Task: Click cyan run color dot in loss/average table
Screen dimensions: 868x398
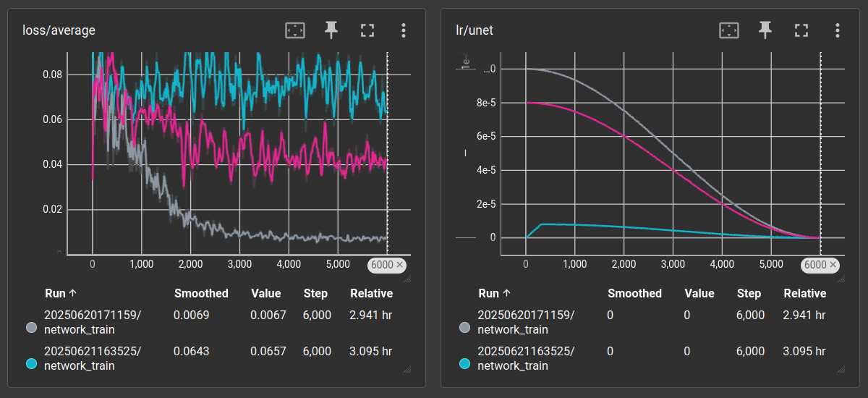Action: 31,364
